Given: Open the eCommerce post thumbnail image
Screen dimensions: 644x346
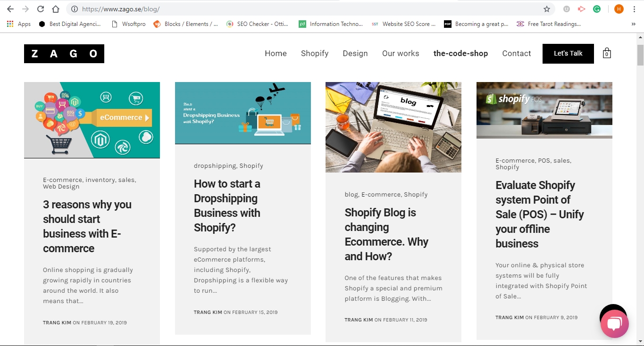Looking at the screenshot, I should [x=92, y=120].
